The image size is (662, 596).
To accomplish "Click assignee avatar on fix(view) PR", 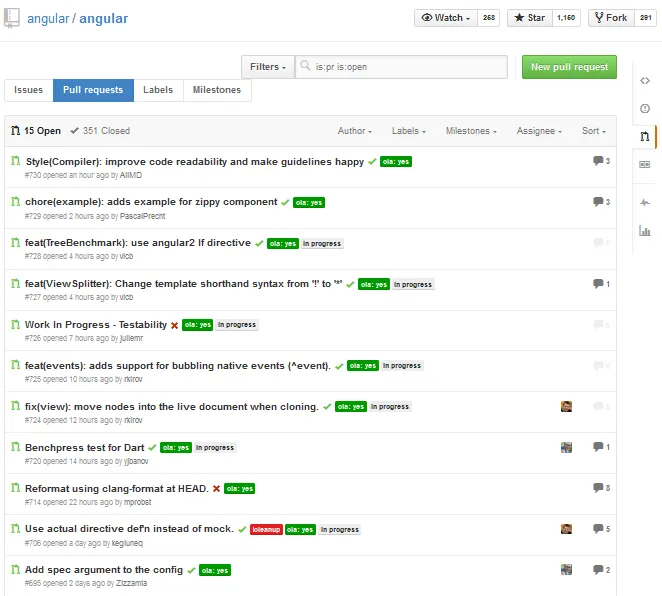I will point(566,406).
